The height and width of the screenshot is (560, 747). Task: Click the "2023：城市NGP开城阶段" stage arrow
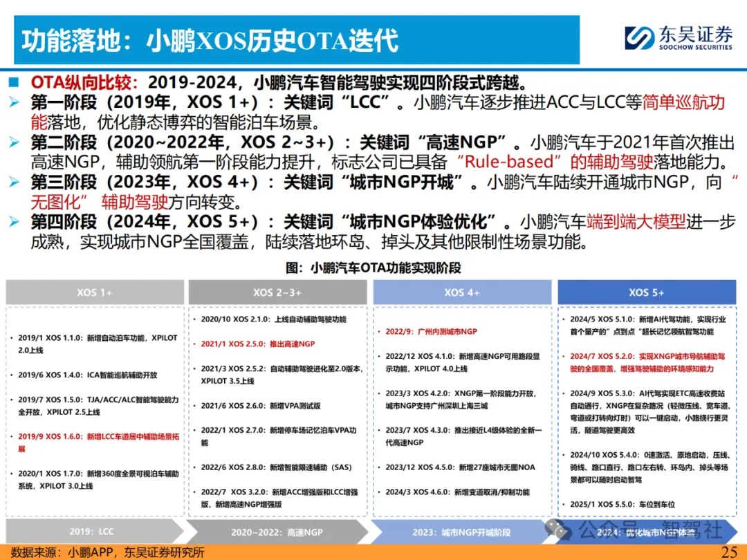point(461,532)
